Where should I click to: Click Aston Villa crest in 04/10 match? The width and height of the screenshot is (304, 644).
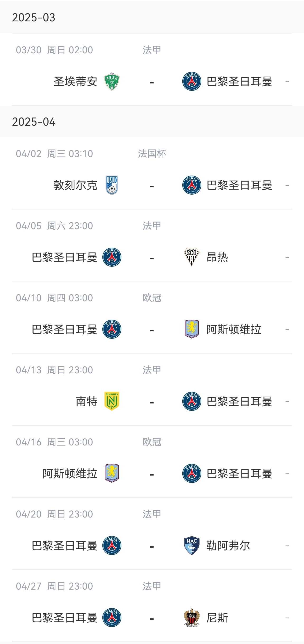click(x=192, y=329)
